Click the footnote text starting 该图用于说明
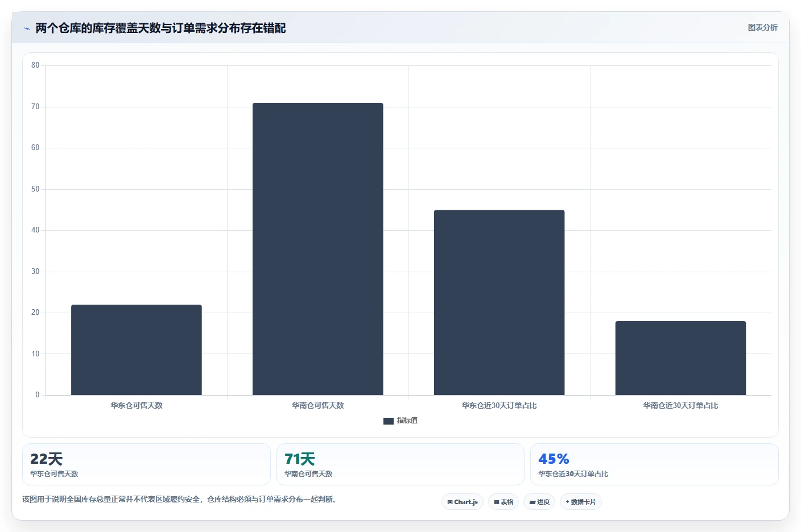This screenshot has height=532, width=801. [x=180, y=499]
